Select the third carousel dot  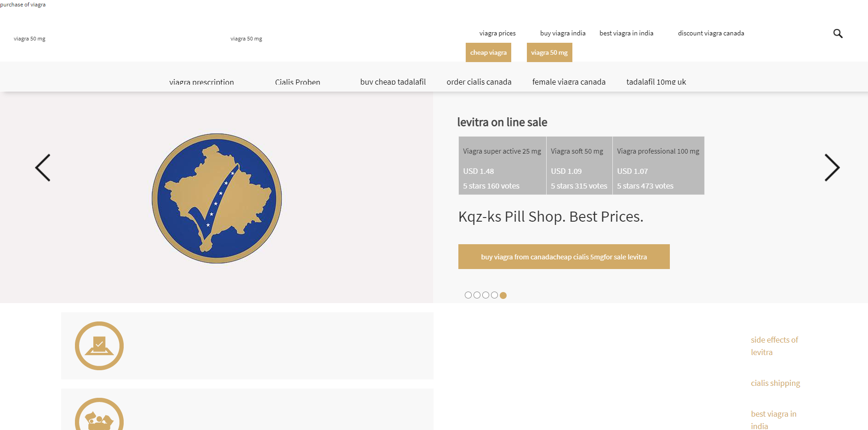[485, 295]
